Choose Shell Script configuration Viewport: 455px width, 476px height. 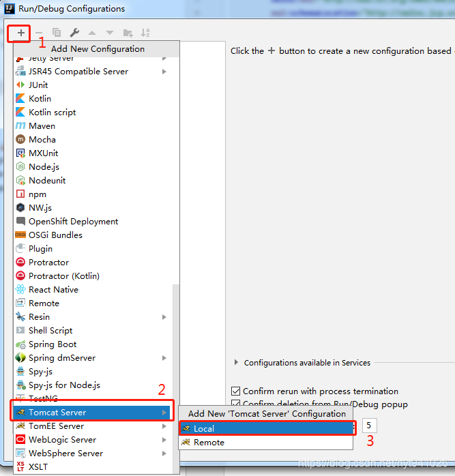point(93,331)
